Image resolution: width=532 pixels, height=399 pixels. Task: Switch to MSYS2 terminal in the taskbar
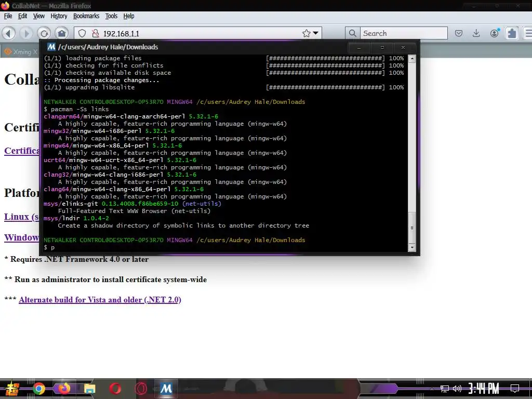coord(166,389)
